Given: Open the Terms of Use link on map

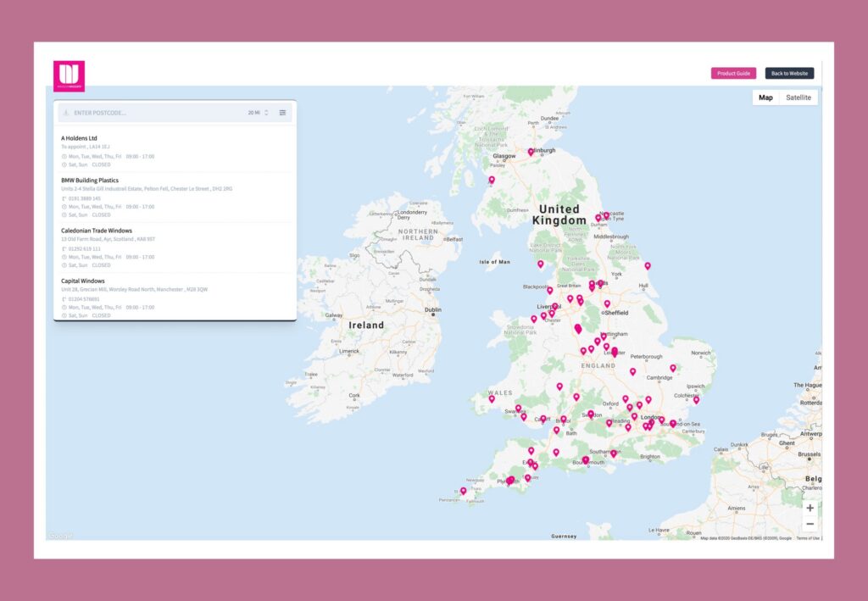Looking at the screenshot, I should point(808,538).
